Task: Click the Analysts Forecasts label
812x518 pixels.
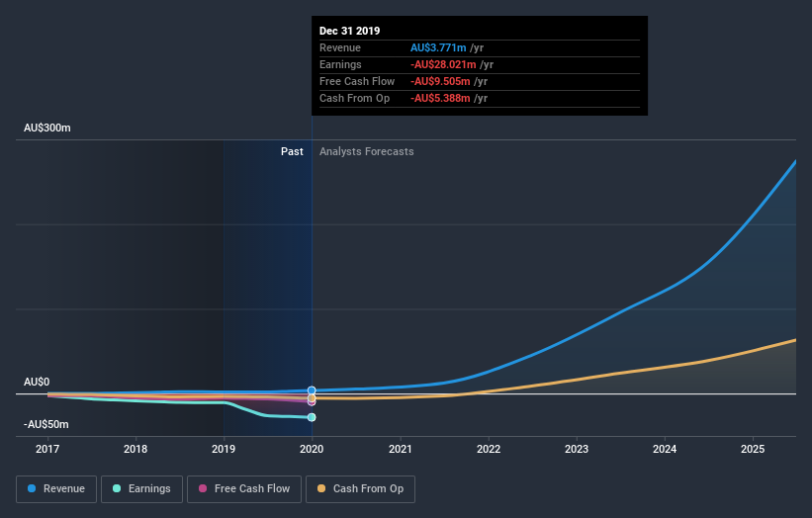Action: point(367,151)
